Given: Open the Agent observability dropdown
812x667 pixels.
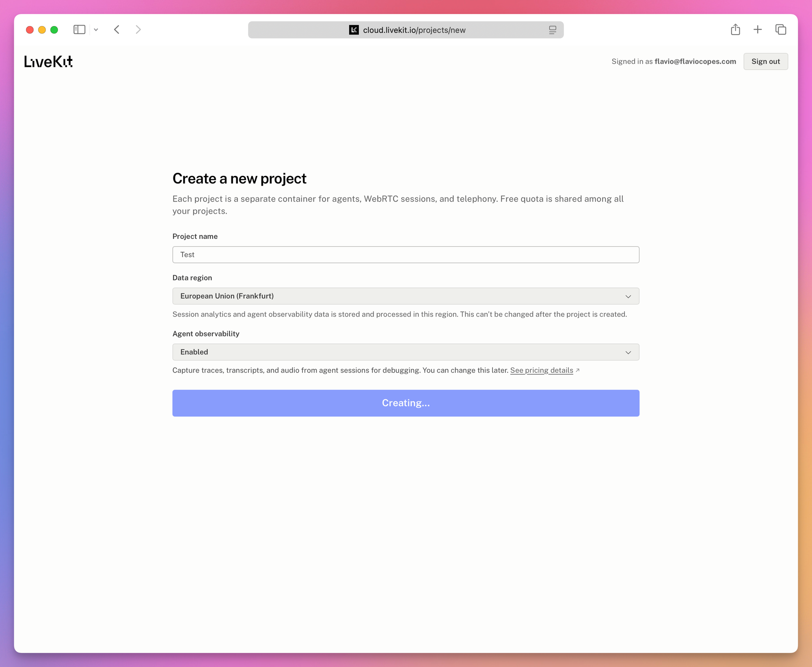Looking at the screenshot, I should pyautogui.click(x=406, y=352).
